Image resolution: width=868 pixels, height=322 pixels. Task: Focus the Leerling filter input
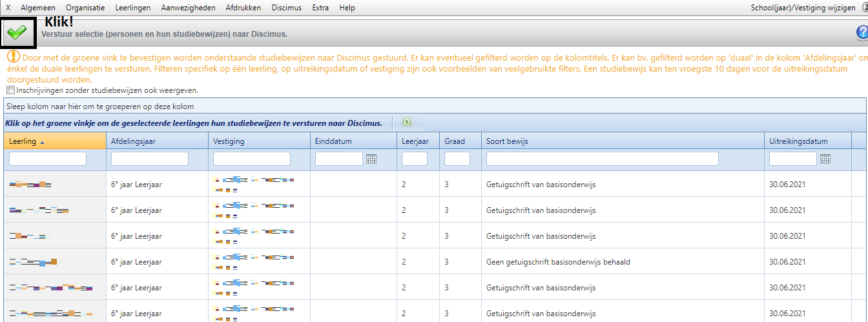48,159
